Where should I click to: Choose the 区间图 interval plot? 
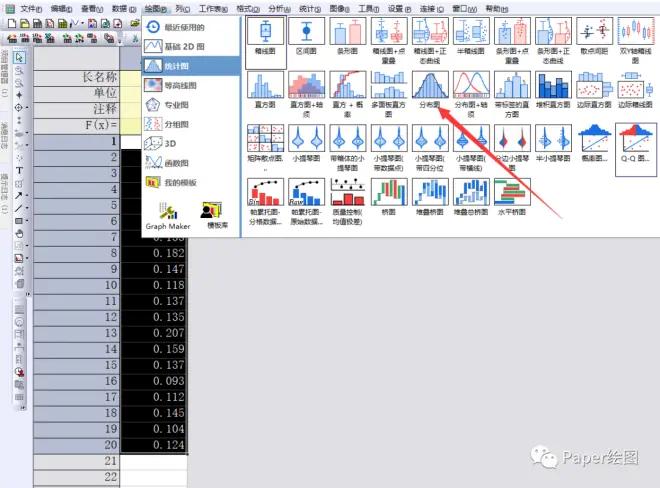pyautogui.click(x=306, y=37)
